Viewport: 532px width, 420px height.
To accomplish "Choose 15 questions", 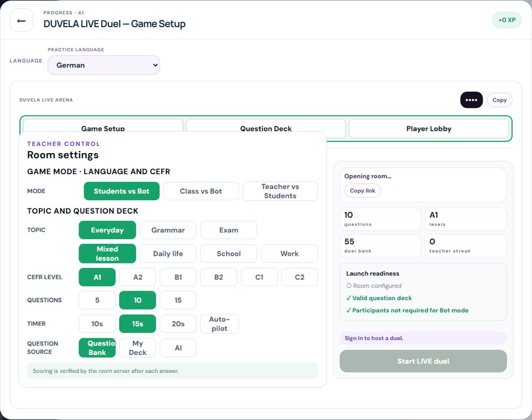I will click(x=178, y=300).
